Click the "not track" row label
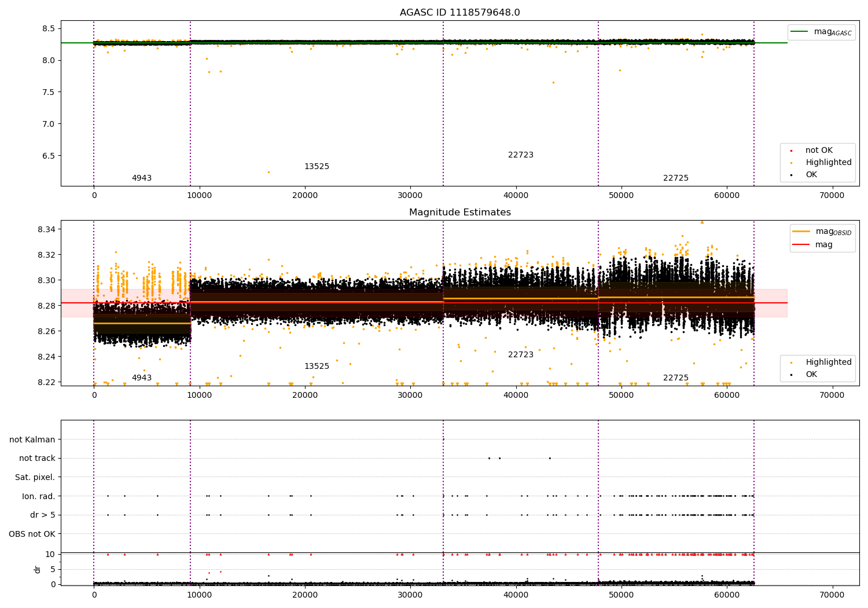Screen dimensions: 868x608 [37, 459]
